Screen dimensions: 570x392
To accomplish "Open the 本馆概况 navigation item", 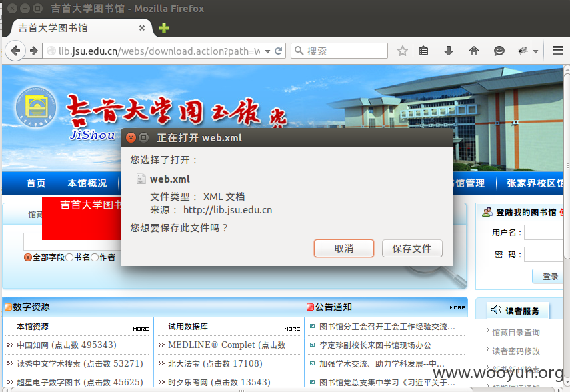I will pyautogui.click(x=87, y=183).
